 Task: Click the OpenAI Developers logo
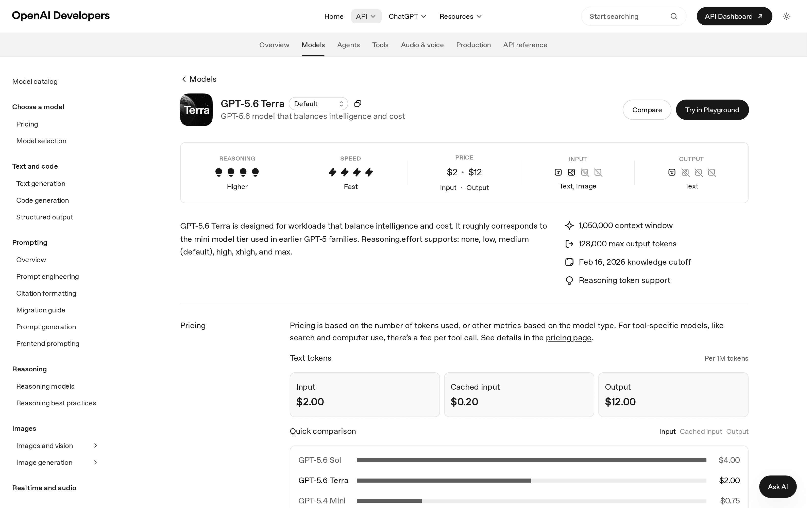pos(61,15)
